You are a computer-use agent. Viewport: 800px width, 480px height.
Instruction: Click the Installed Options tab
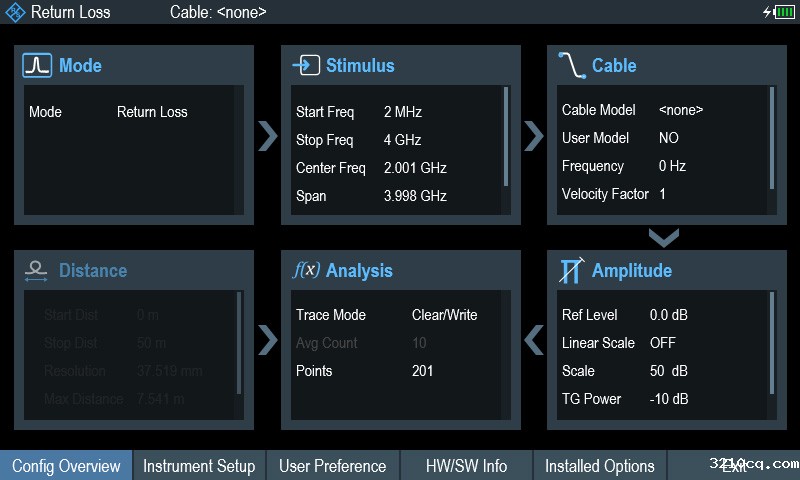(x=599, y=466)
